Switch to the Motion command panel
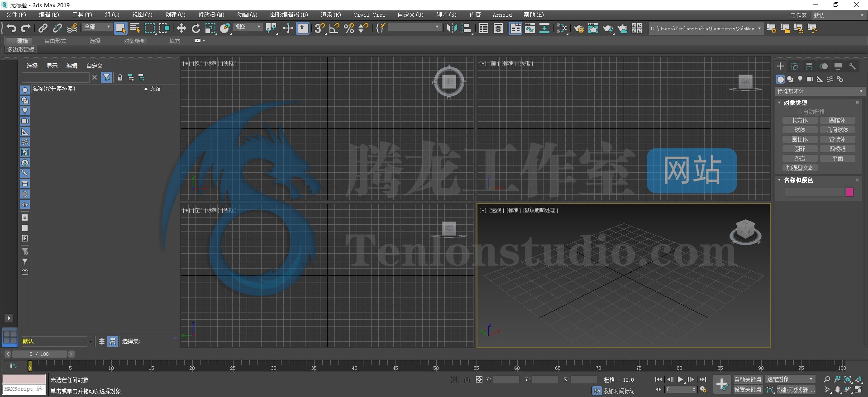 [x=824, y=66]
